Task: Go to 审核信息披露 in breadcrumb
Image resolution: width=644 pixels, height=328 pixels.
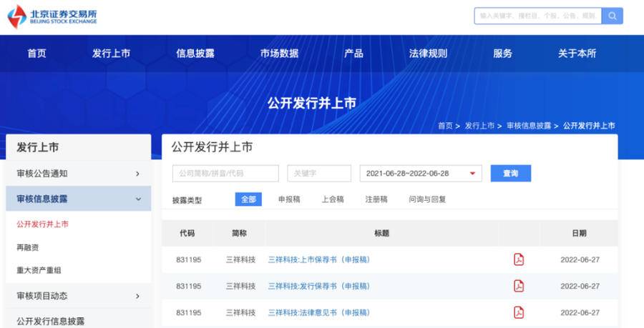Action: pyautogui.click(x=529, y=126)
